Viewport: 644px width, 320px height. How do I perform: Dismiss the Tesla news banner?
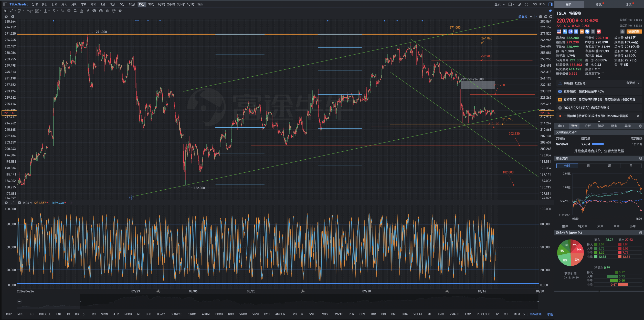pos(638,116)
